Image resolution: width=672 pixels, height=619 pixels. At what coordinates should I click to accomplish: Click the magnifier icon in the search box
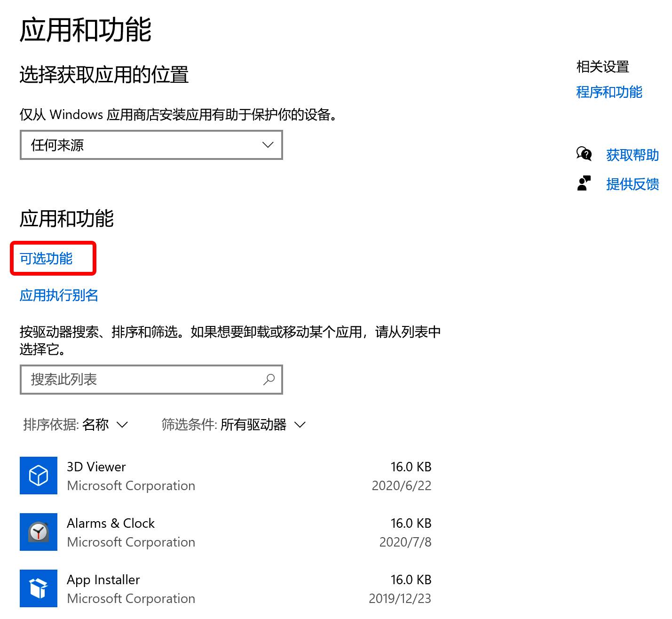(269, 379)
